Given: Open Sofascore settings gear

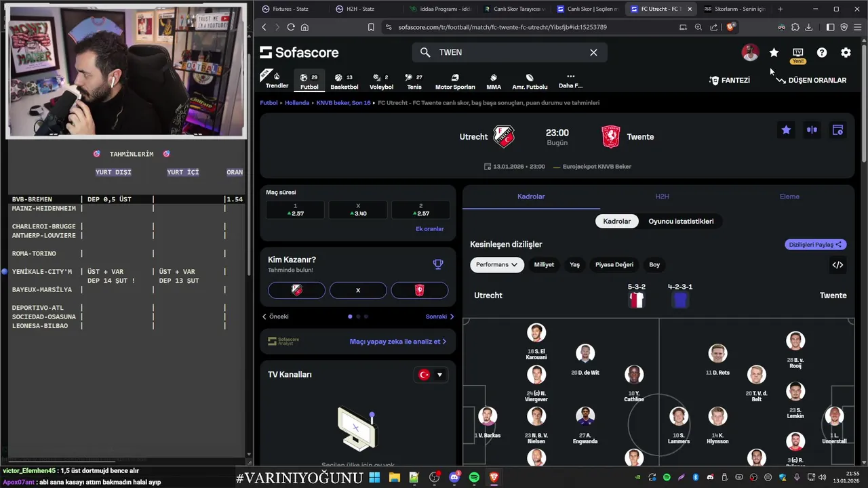Looking at the screenshot, I should (x=846, y=52).
